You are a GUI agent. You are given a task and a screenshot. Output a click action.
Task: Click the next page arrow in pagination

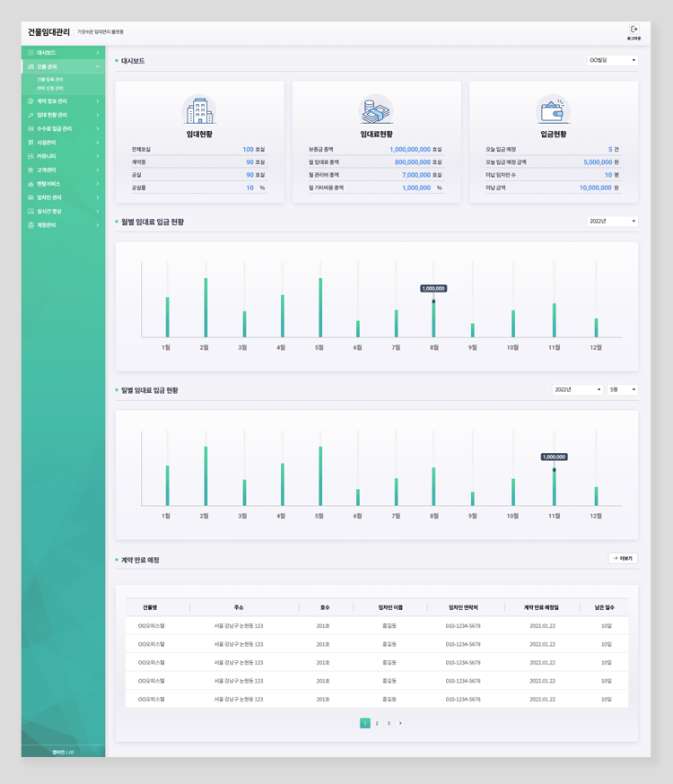tap(400, 723)
